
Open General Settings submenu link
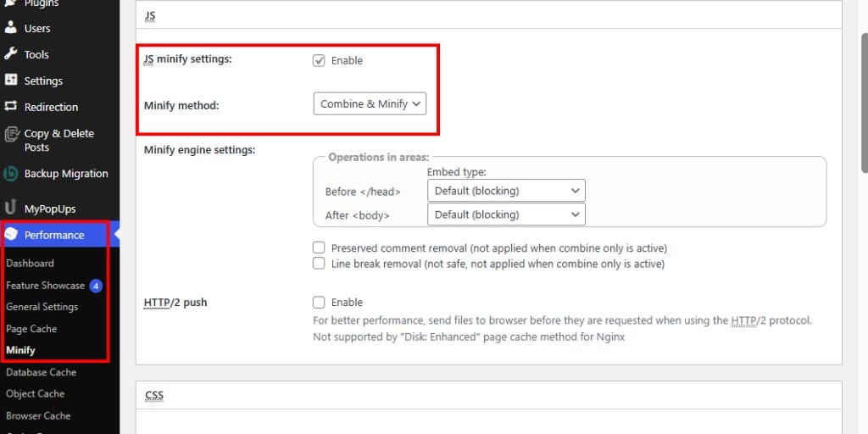click(x=42, y=307)
